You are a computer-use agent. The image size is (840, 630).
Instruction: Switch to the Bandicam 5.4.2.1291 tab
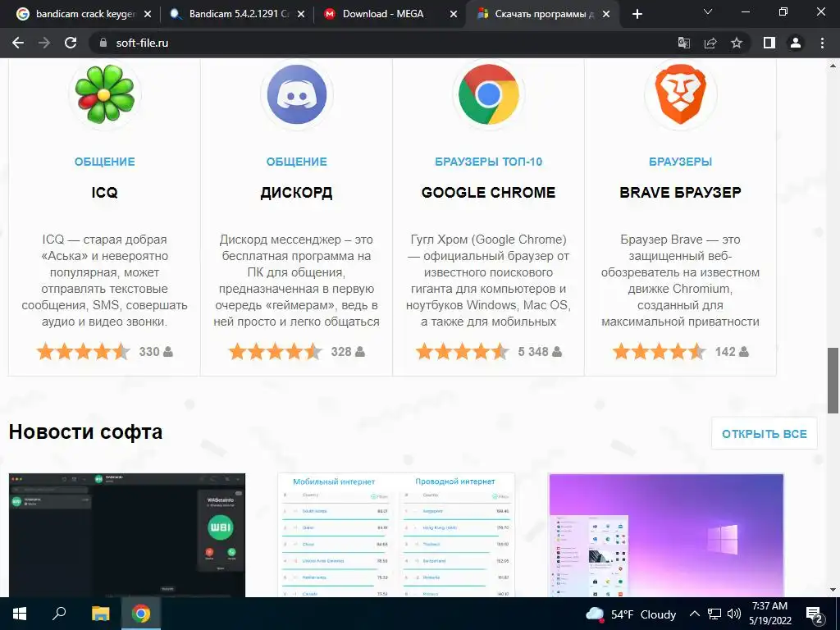coord(236,14)
